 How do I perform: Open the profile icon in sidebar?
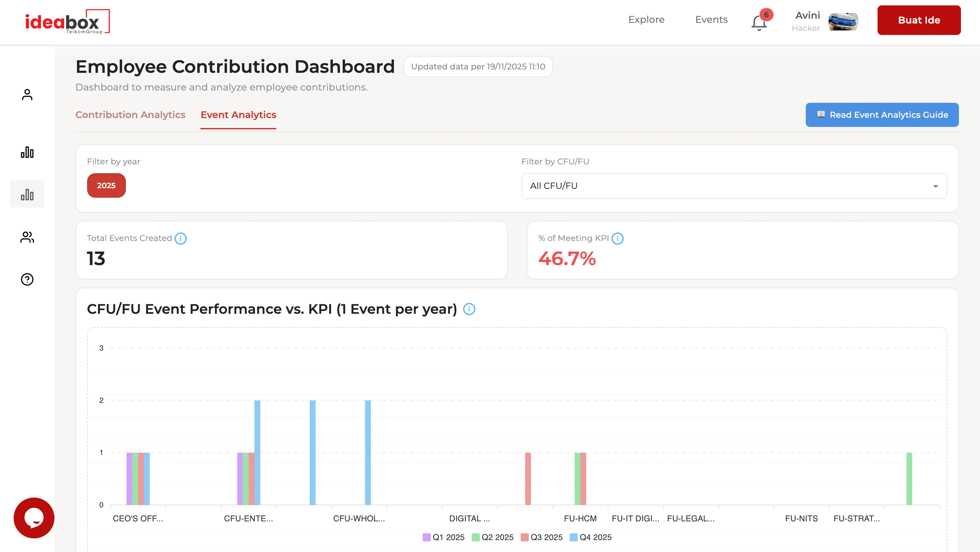[27, 95]
